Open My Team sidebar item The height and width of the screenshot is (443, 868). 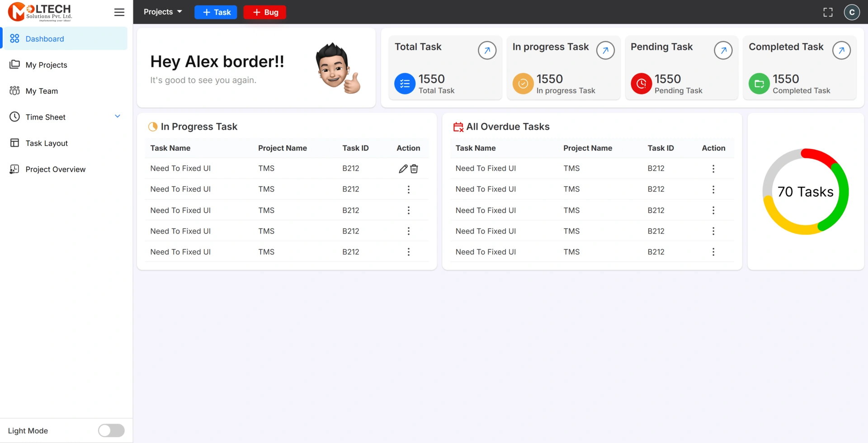click(42, 91)
